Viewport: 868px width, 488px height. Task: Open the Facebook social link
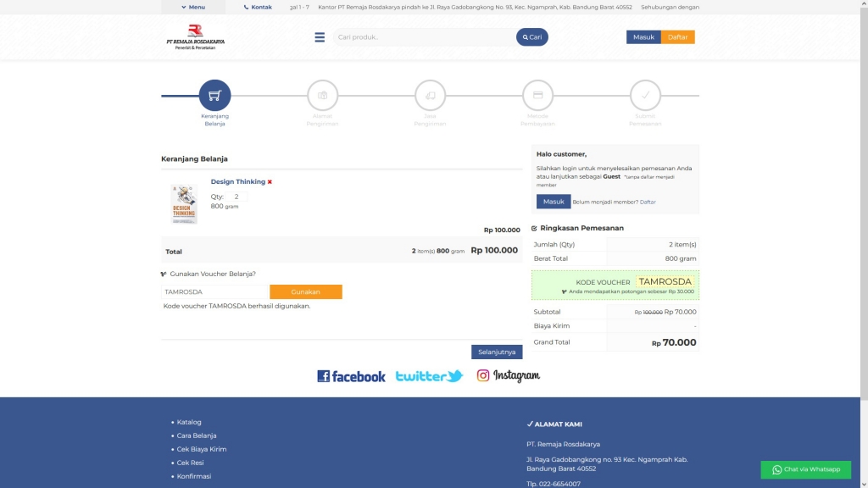(x=351, y=376)
